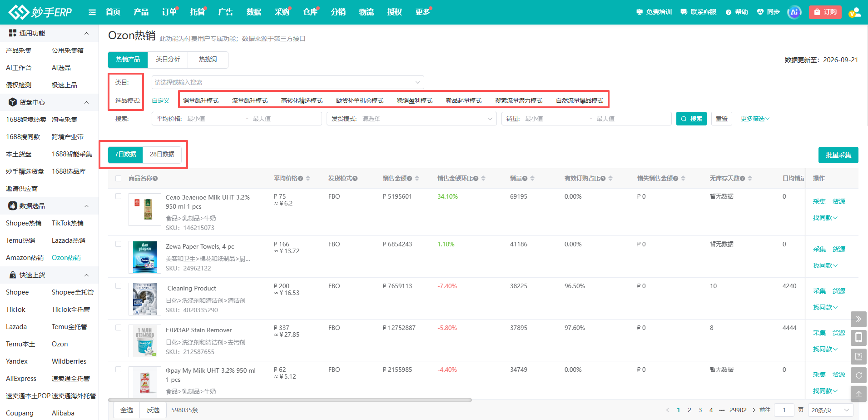Click the 销量 minimum value field

click(554, 119)
